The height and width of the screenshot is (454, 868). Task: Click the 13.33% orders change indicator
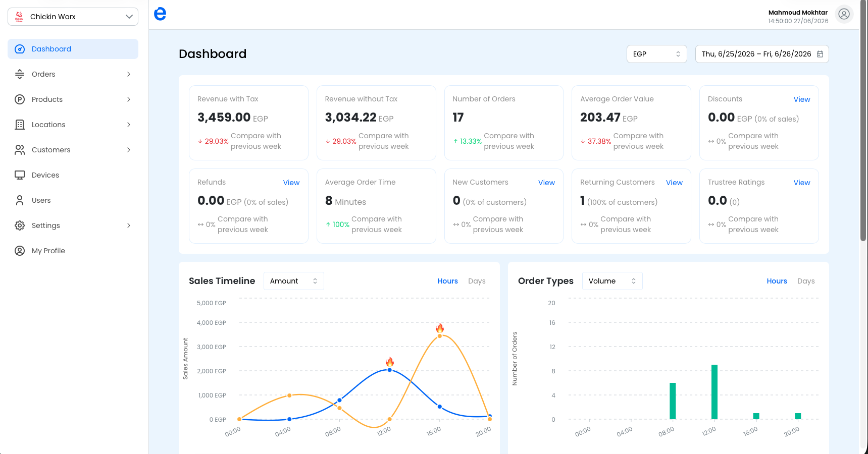click(468, 141)
